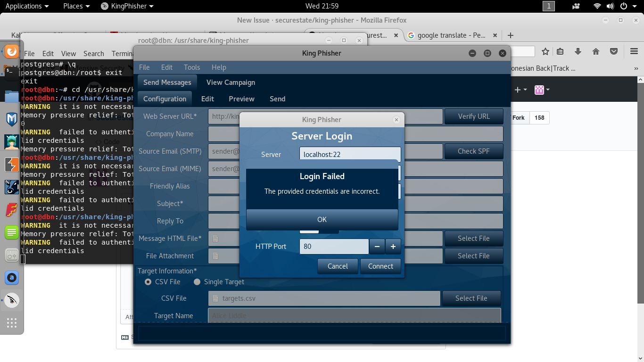644x362 pixels.
Task: Click Connect in the Server Login dialog
Action: click(x=380, y=266)
